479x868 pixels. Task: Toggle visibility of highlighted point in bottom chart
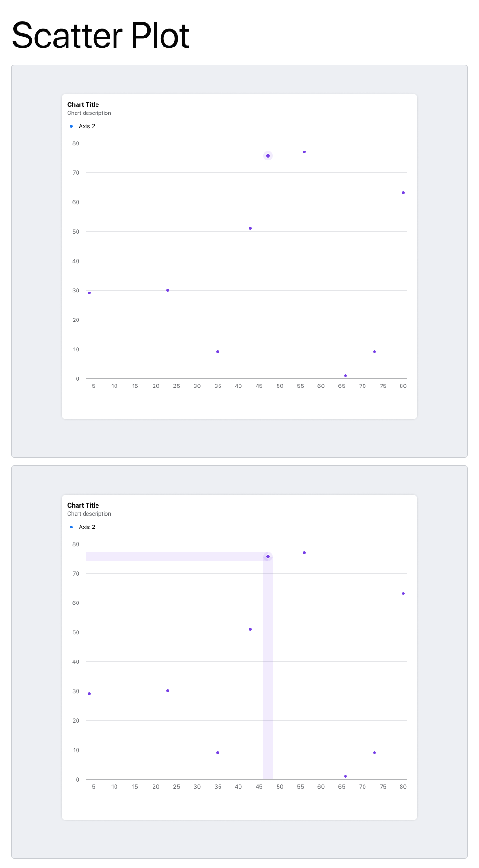[268, 556]
